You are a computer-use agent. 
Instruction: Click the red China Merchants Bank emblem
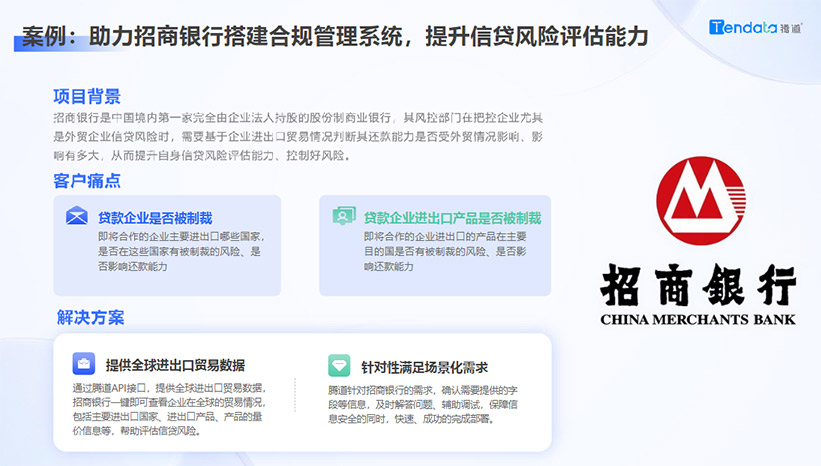tap(701, 201)
